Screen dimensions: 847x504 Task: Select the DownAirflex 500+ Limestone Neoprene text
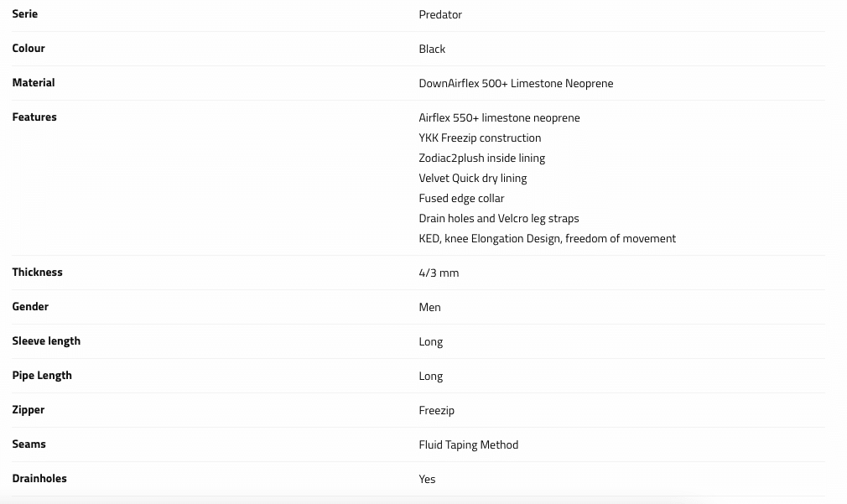[x=516, y=83]
